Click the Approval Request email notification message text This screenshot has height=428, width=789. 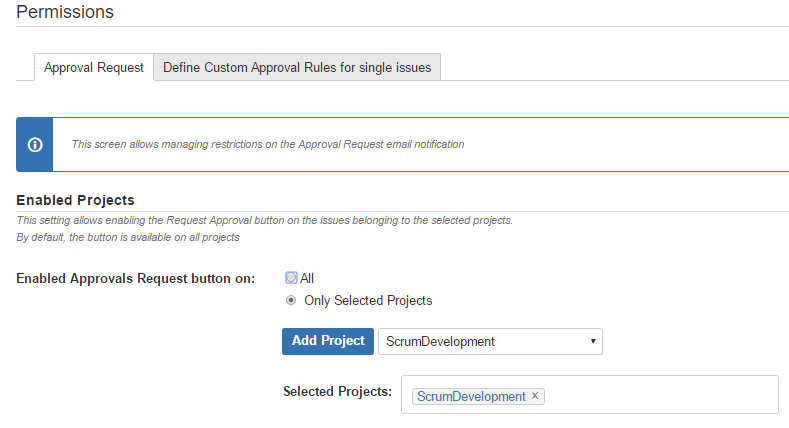point(267,144)
